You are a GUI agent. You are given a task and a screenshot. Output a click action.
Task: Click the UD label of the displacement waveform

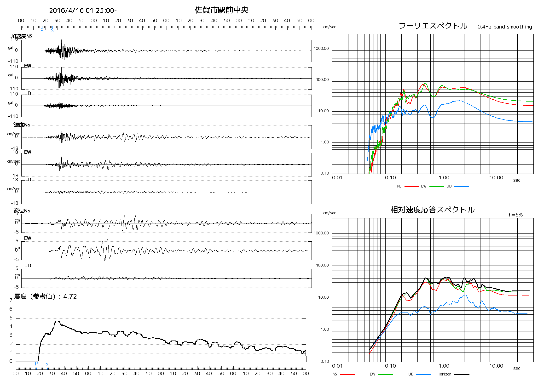[28, 265]
